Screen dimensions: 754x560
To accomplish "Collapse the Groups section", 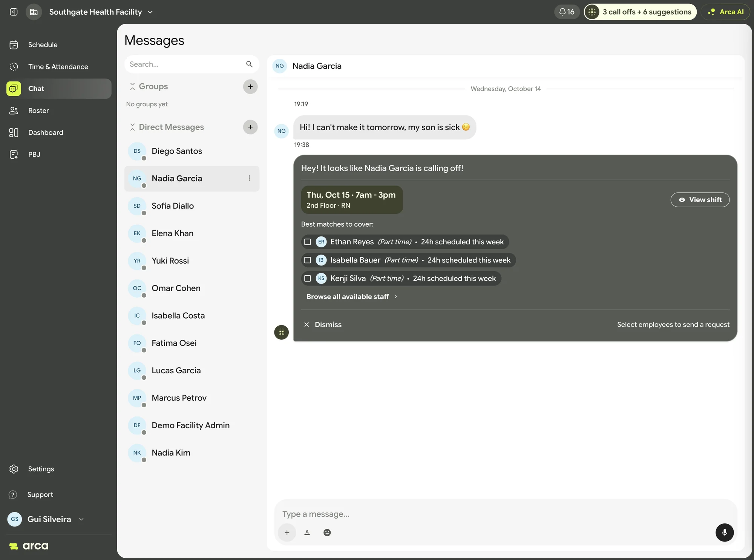I will pyautogui.click(x=132, y=86).
